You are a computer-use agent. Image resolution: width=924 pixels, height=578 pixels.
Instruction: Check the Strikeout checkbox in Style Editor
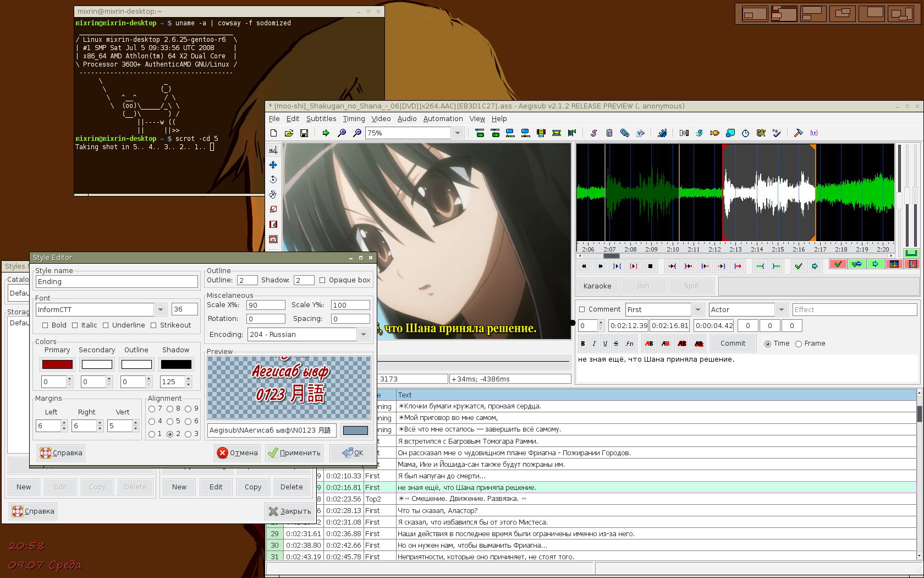[153, 325]
